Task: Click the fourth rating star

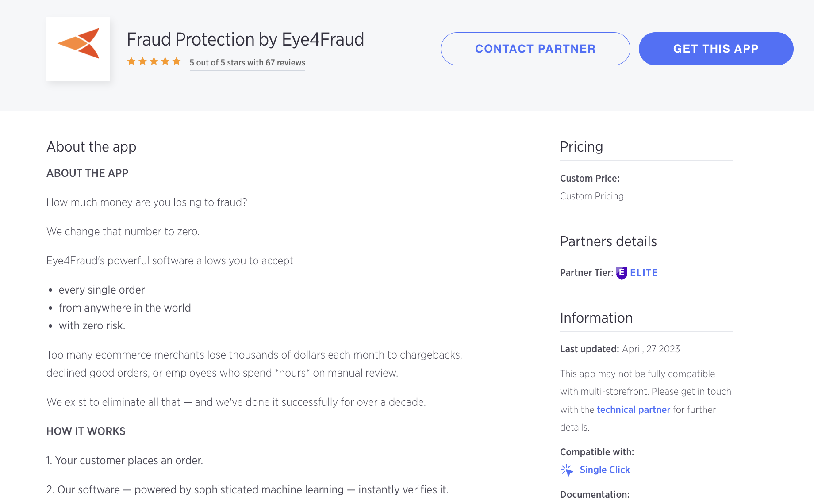Action: coord(165,61)
